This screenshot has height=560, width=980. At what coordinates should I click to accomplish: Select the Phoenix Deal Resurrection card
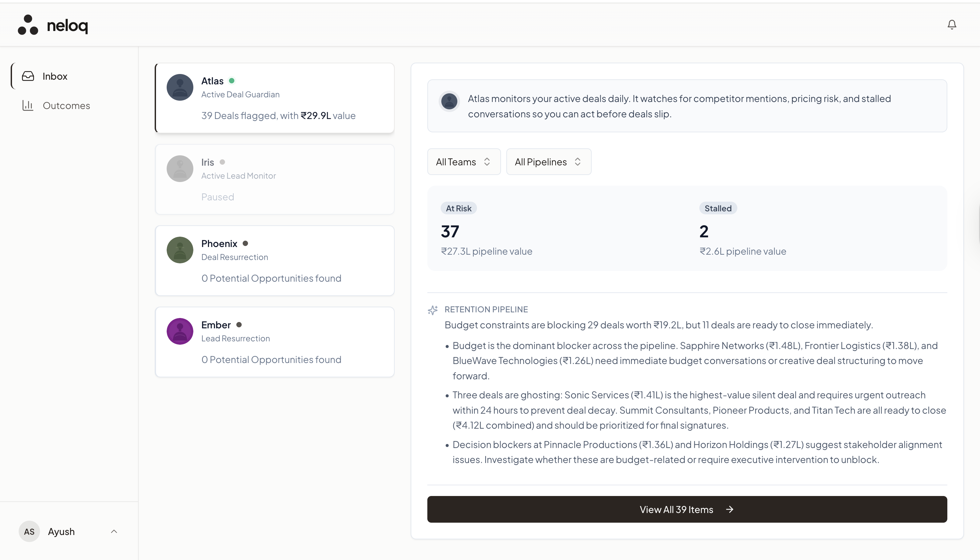pos(275,261)
